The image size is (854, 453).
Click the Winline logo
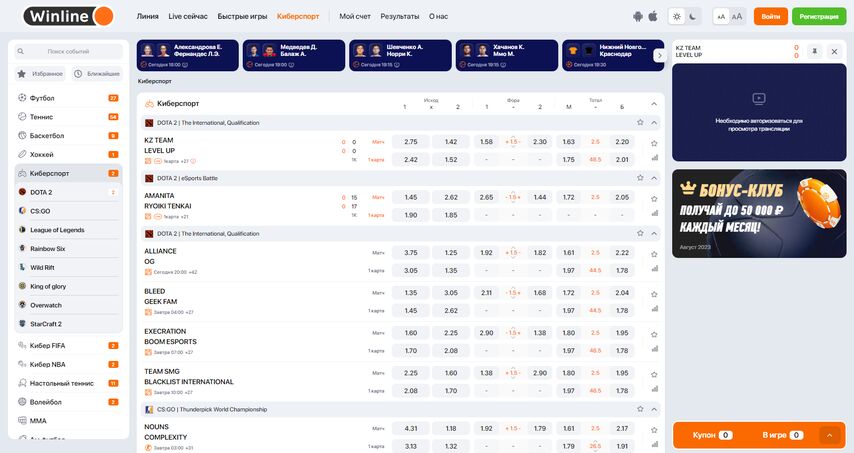click(69, 16)
